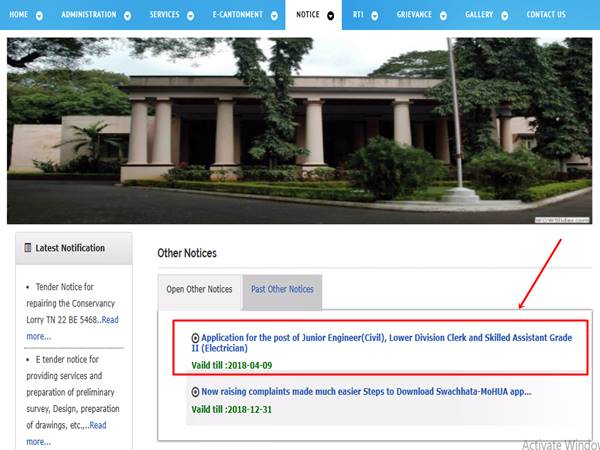Read more on E tender preliminary survey notice

[x=66, y=433]
